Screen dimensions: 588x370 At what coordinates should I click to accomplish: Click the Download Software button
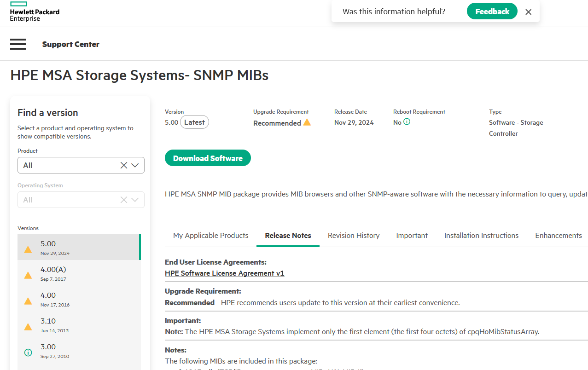coord(208,158)
